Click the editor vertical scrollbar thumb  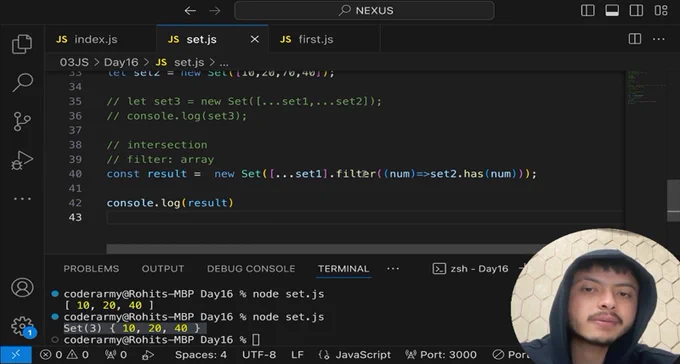(x=673, y=200)
